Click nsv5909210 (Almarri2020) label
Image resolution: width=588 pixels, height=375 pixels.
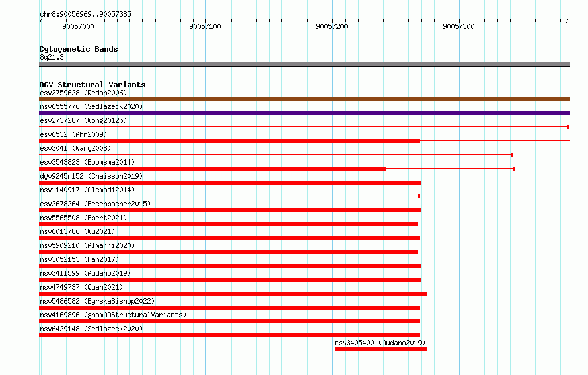pyautogui.click(x=87, y=245)
